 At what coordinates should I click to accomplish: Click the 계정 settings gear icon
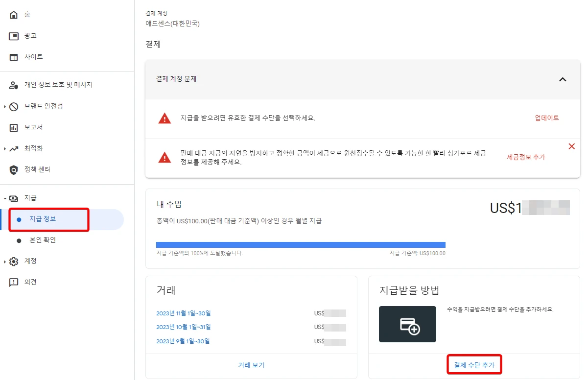coord(15,261)
